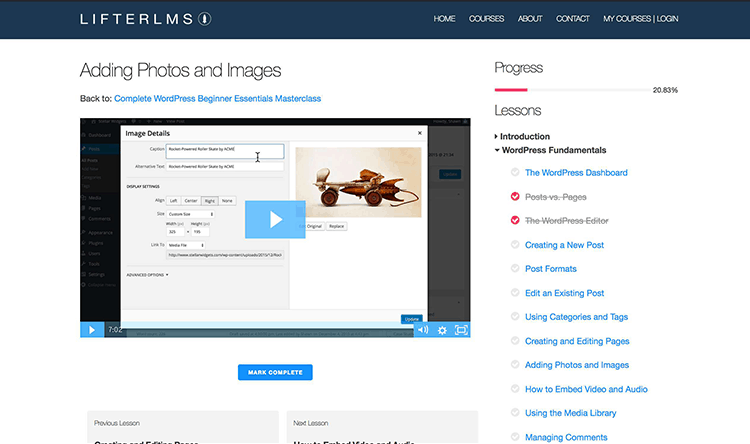Click the course progress bar
Viewport: 750px width, 444px height.
(573, 89)
